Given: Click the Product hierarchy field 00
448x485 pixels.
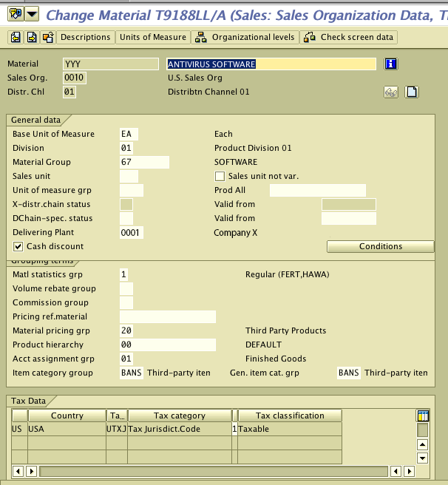Looking at the screenshot, I should [168, 345].
